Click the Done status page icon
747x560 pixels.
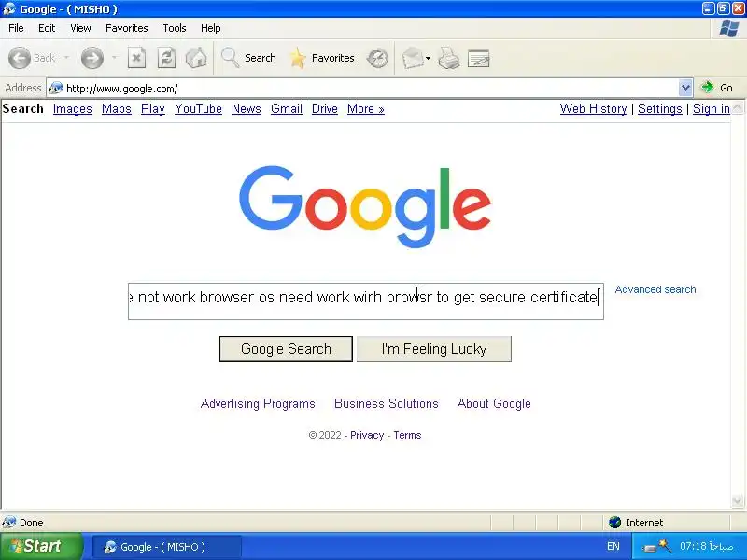[x=9, y=523]
